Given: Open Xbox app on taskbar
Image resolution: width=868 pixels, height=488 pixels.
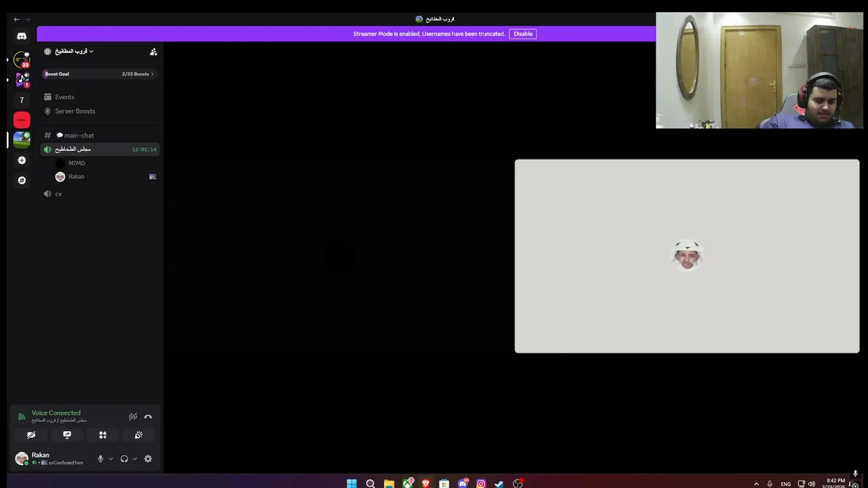Looking at the screenshot, I should coord(408,483).
